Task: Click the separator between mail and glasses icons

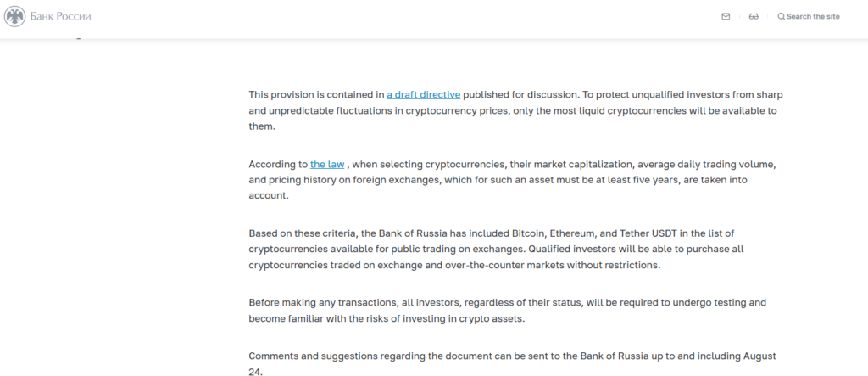Action: [x=739, y=17]
